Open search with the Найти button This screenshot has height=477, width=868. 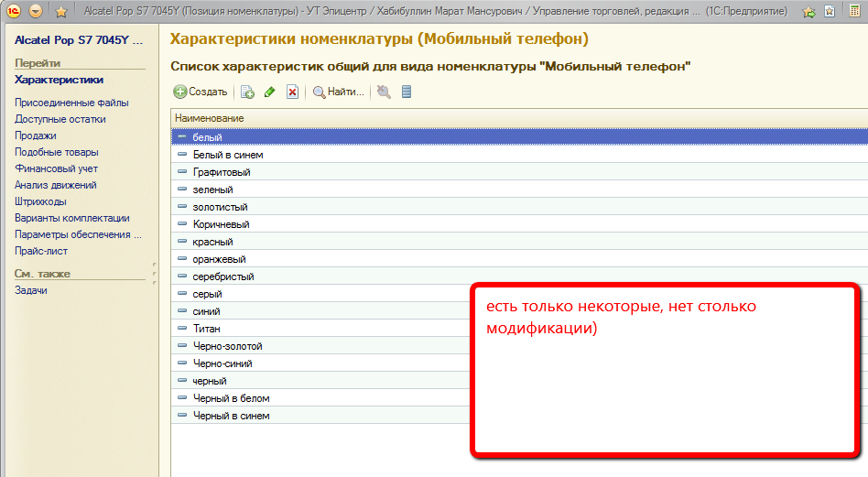point(339,92)
